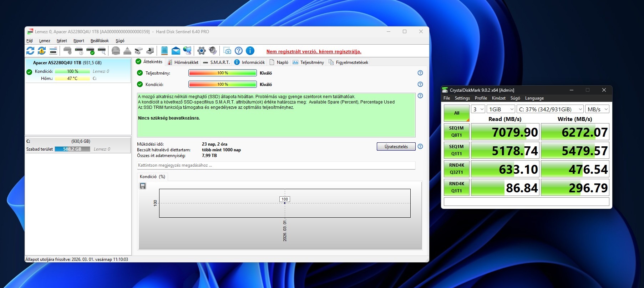
Task: Switch to the Hőmérséklet tab
Action: tap(183, 62)
